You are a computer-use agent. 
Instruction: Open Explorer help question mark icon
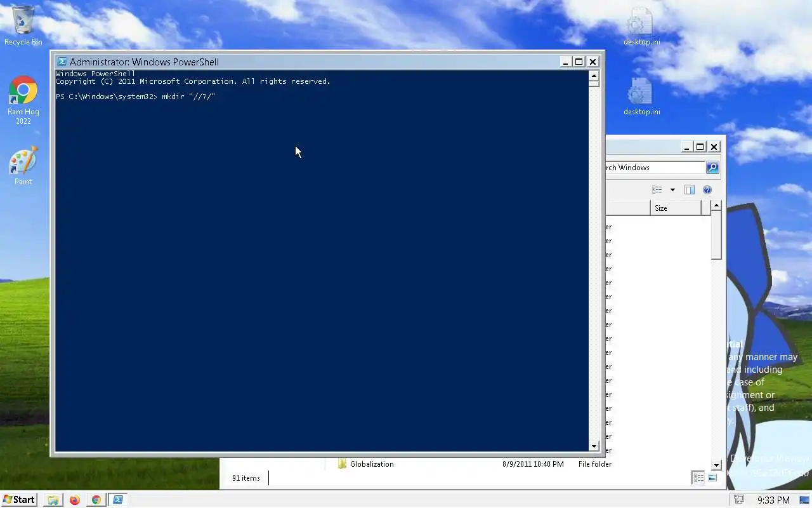coord(707,190)
